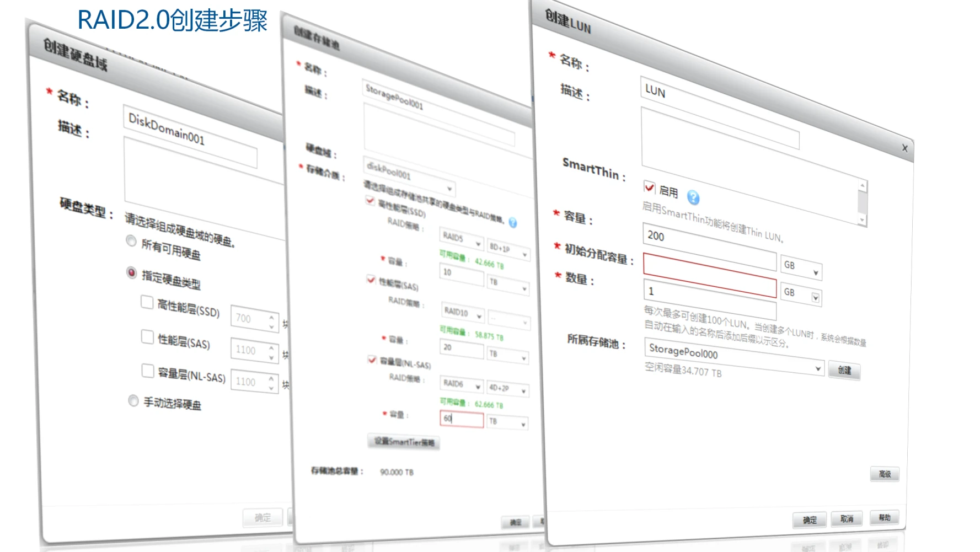Viewport: 980px width, 552px height.
Task: Click the stepper arrows on the SSD 700 field
Action: (x=271, y=321)
